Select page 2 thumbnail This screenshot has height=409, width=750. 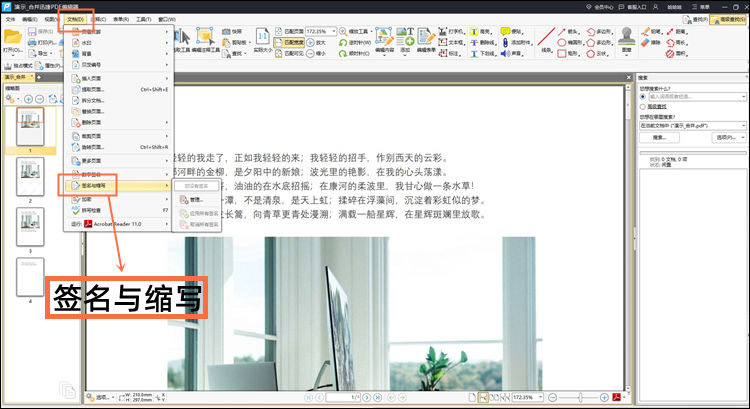30,177
